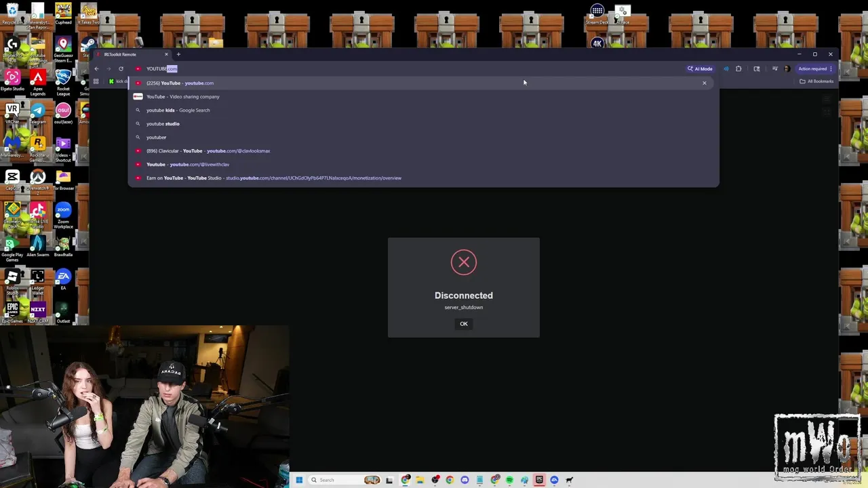Launch Apex Legends from the desktop
This screenshot has width=868, height=488.
[x=38, y=81]
